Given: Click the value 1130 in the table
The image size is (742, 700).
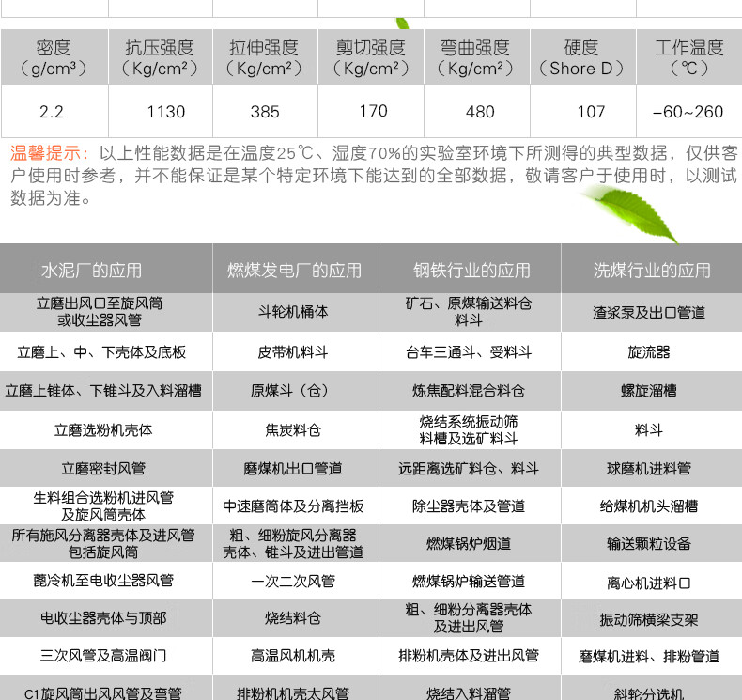Looking at the screenshot, I should pyautogui.click(x=165, y=112).
